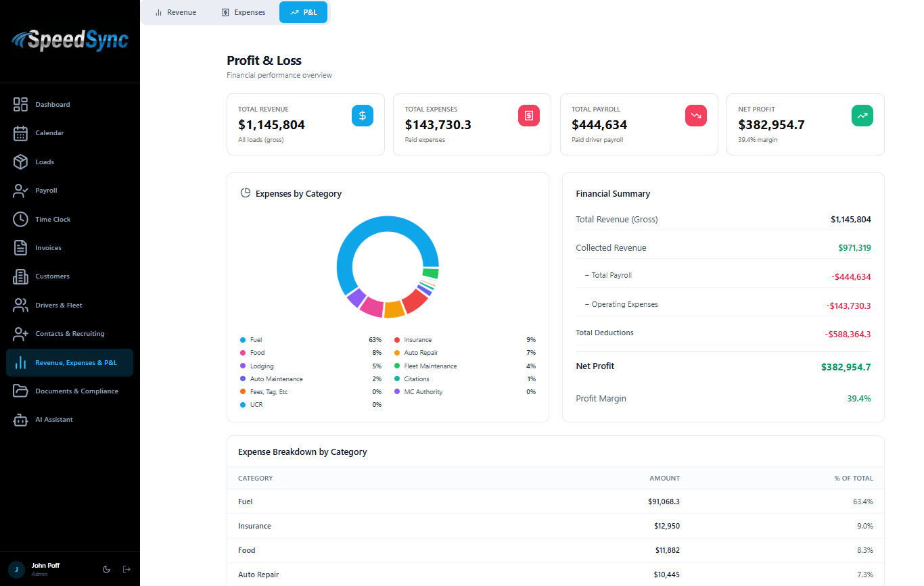
Task: Select the P&L tab
Action: [x=303, y=12]
